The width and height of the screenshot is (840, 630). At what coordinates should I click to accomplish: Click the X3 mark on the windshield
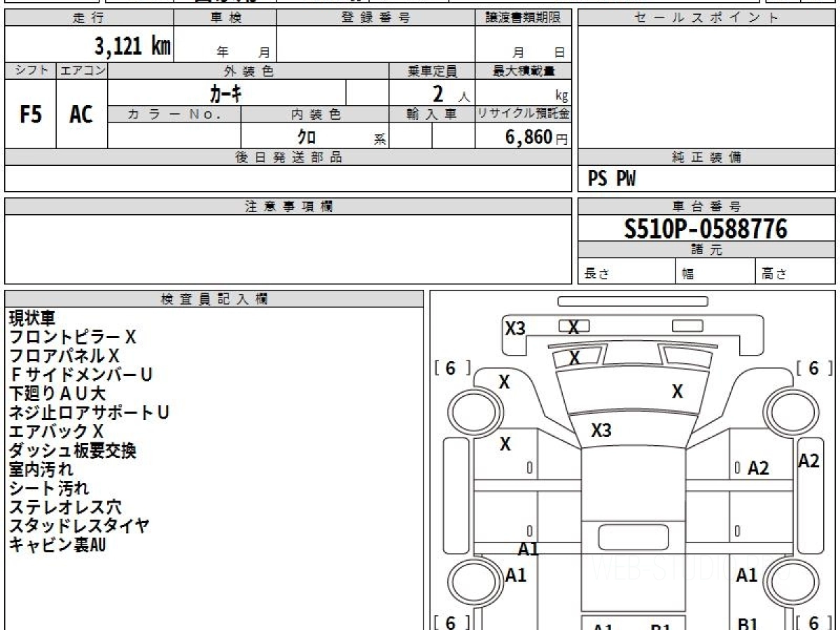click(x=601, y=430)
